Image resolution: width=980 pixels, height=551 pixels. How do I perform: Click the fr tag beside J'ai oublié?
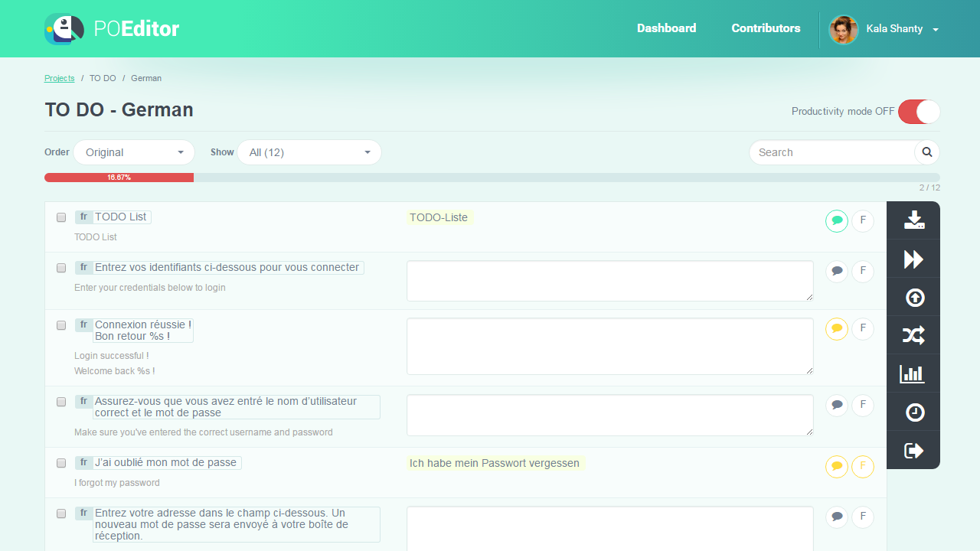point(83,463)
